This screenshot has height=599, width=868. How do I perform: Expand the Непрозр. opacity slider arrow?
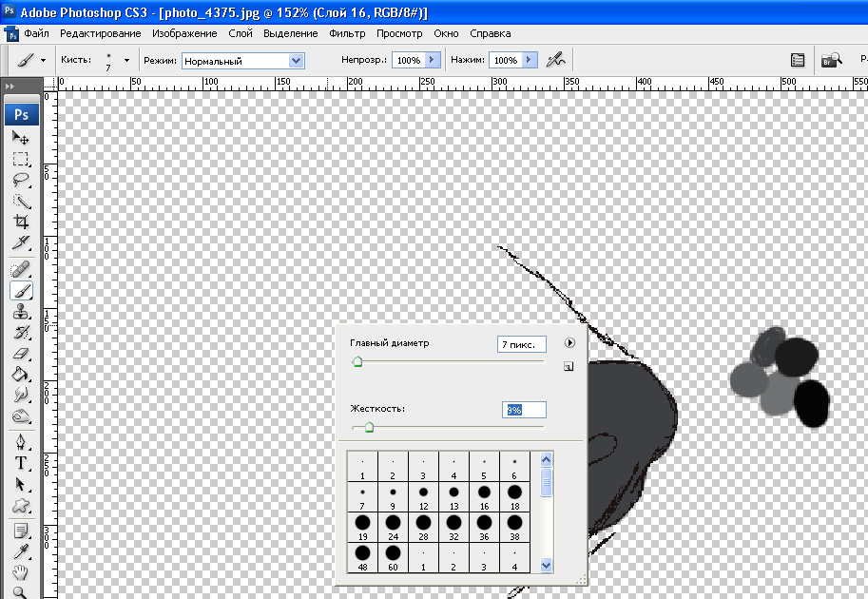(x=433, y=60)
